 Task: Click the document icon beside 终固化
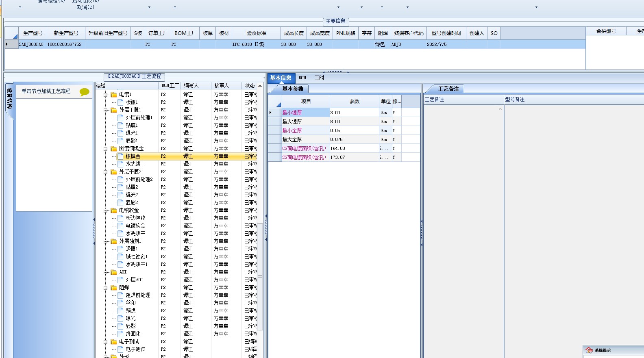(x=120, y=334)
